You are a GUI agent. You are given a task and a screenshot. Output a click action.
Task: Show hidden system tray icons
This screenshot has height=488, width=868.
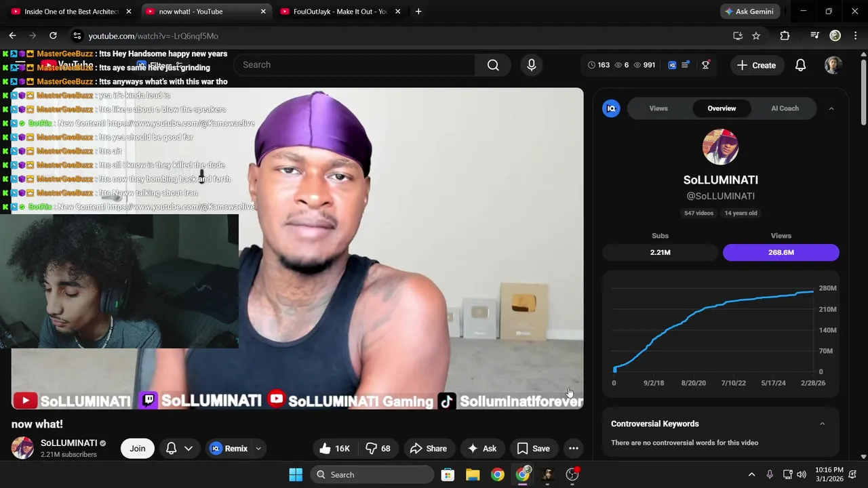click(751, 474)
